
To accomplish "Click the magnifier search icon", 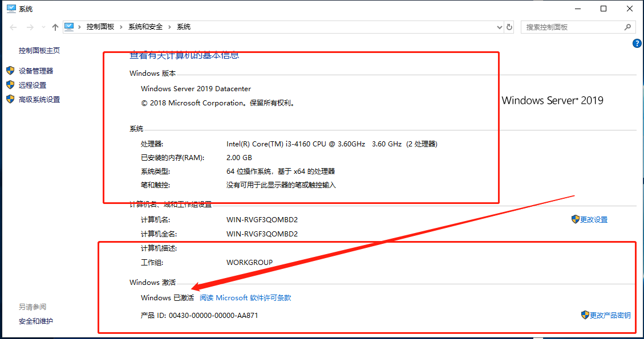I will pos(627,27).
